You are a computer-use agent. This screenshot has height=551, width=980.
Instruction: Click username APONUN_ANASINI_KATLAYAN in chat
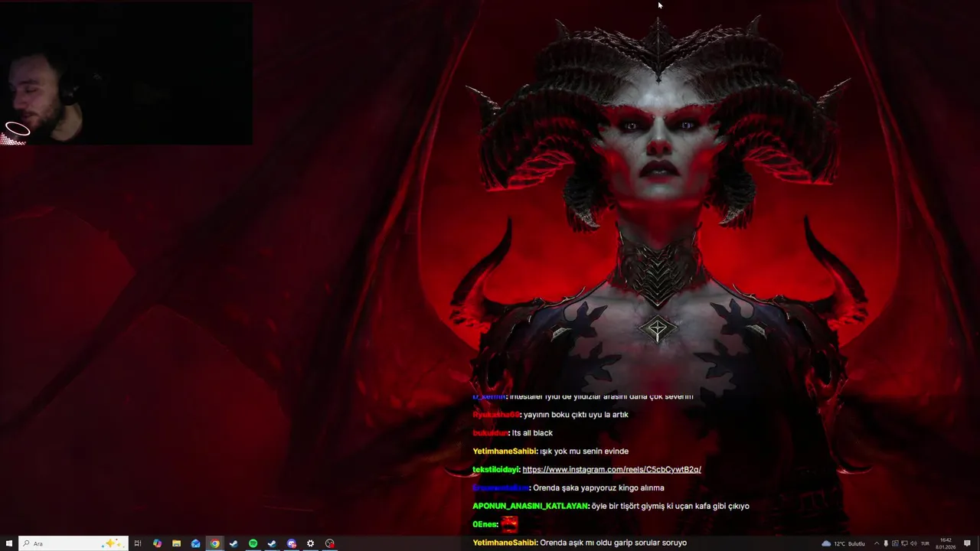(x=531, y=506)
